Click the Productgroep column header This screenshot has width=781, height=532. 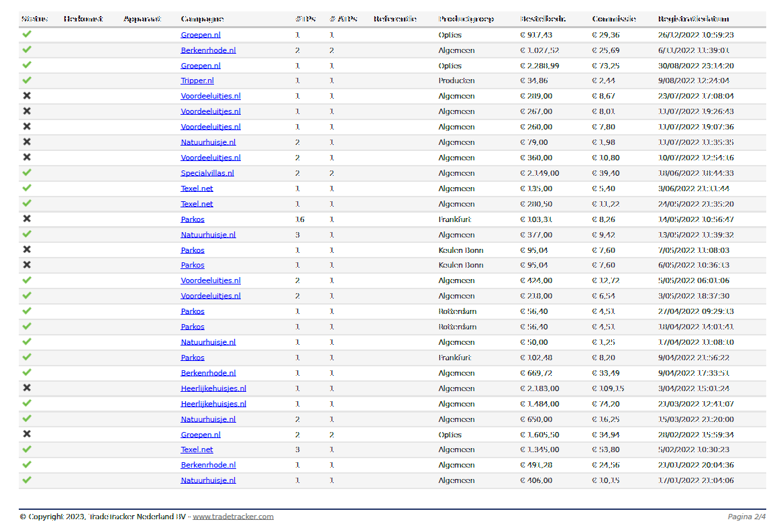[x=466, y=19]
